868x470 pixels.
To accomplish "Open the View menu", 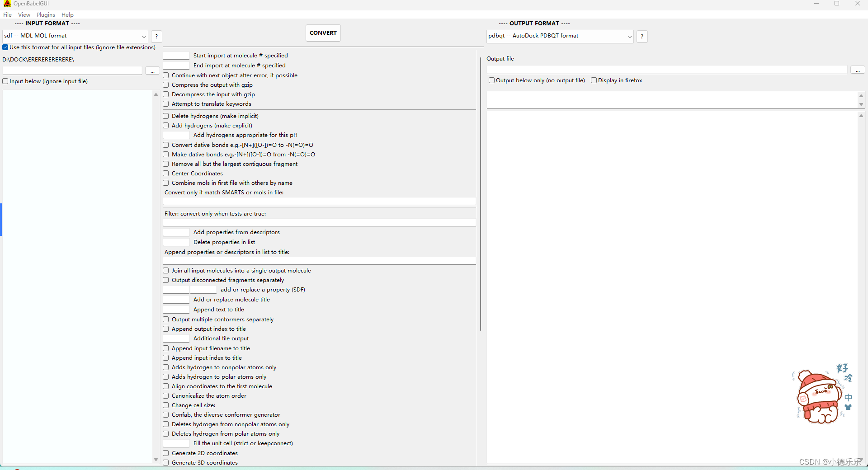I will 24,15.
